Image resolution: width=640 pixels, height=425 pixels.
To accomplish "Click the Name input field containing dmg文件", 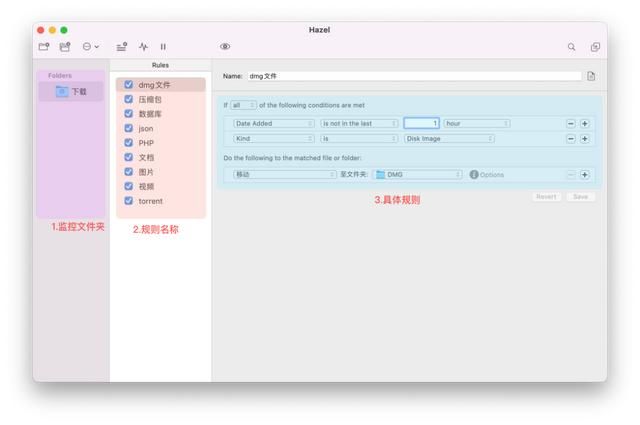I will click(x=414, y=76).
